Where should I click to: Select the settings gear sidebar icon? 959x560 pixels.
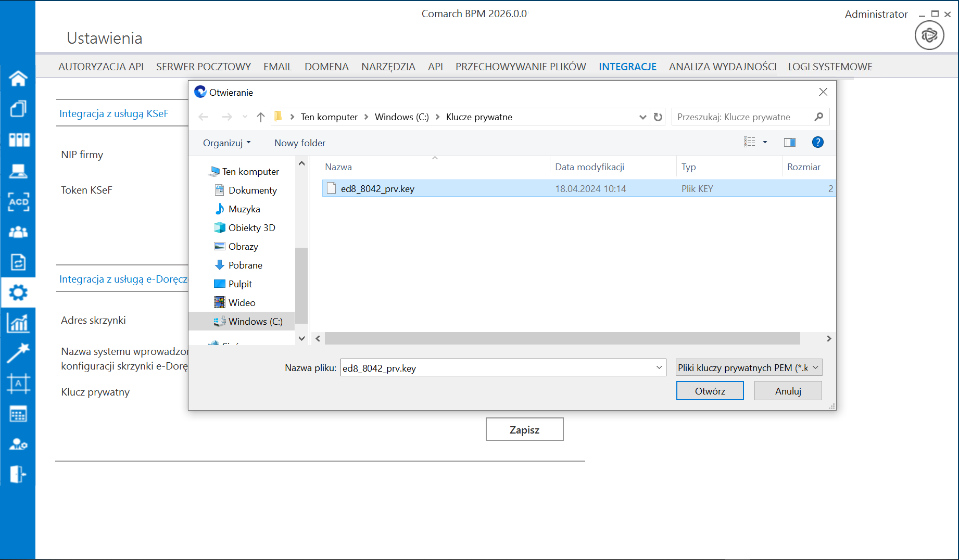18,292
